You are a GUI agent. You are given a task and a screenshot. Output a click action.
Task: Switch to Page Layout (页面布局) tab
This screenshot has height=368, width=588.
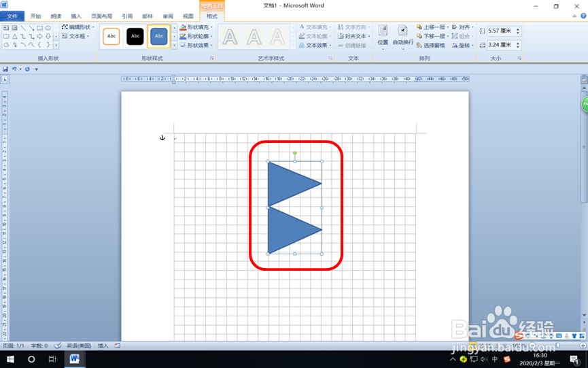(x=101, y=16)
